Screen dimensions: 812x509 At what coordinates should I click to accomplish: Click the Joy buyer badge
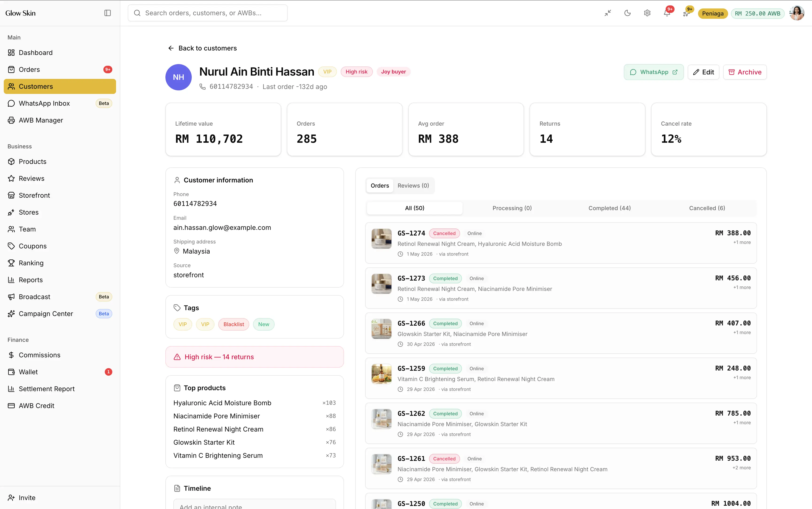(x=393, y=72)
